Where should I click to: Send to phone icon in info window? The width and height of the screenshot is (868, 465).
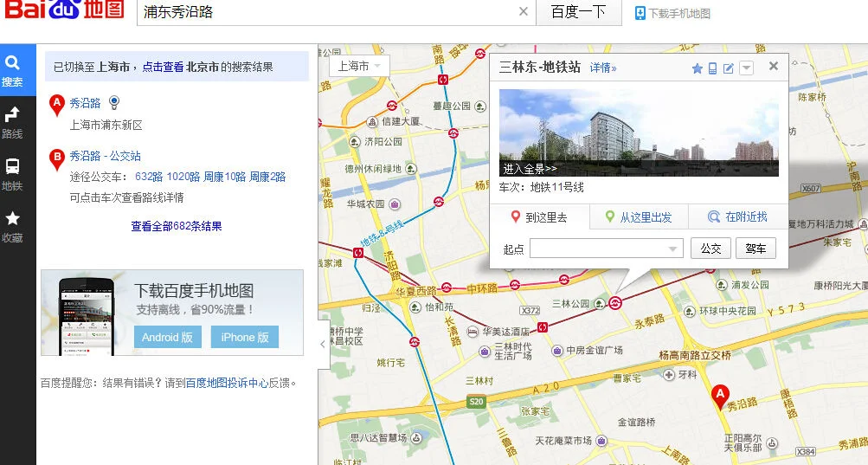[x=713, y=68]
